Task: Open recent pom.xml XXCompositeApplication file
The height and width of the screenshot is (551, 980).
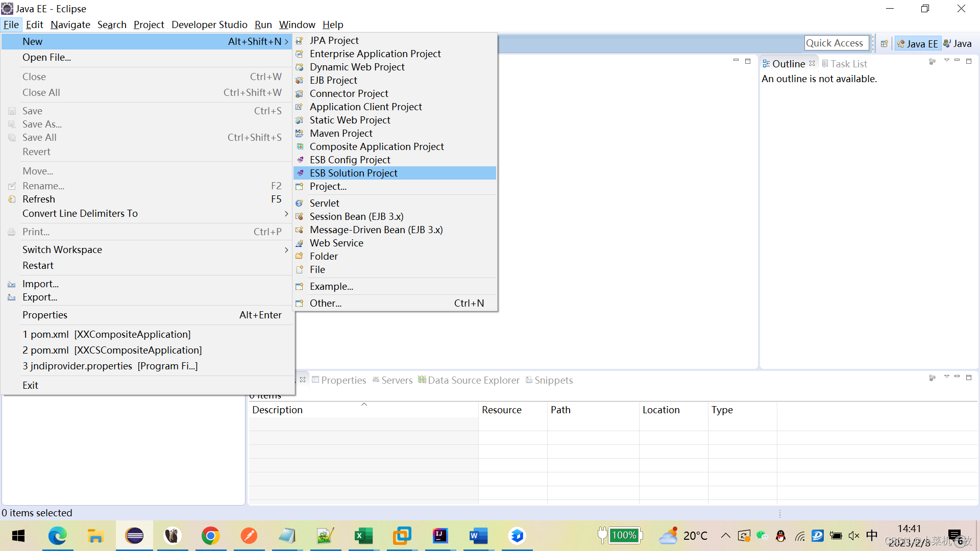Action: click(x=106, y=334)
